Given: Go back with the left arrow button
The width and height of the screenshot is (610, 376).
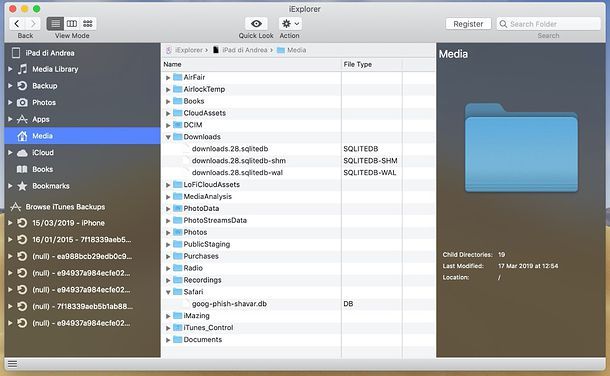Looking at the screenshot, I should [x=17, y=24].
